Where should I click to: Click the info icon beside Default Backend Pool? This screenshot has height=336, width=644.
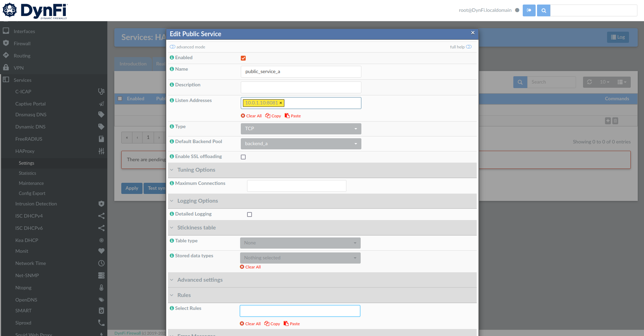pyautogui.click(x=172, y=141)
